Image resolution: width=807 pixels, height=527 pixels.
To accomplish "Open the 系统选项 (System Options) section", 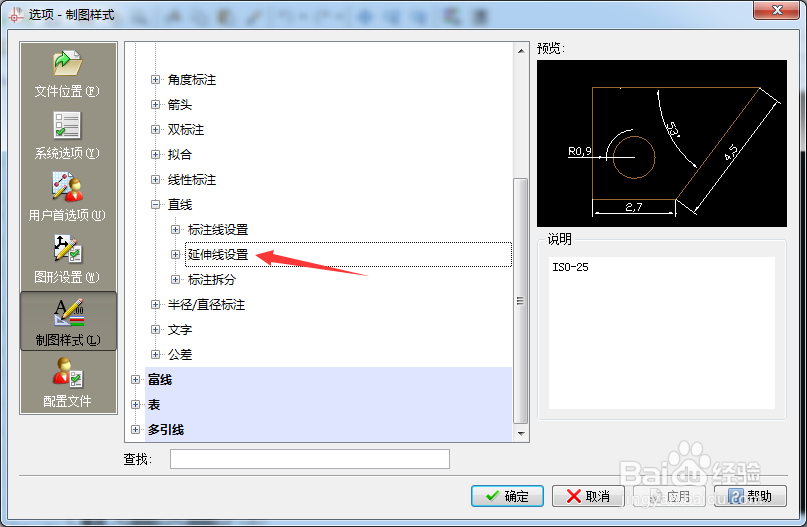I will click(67, 135).
